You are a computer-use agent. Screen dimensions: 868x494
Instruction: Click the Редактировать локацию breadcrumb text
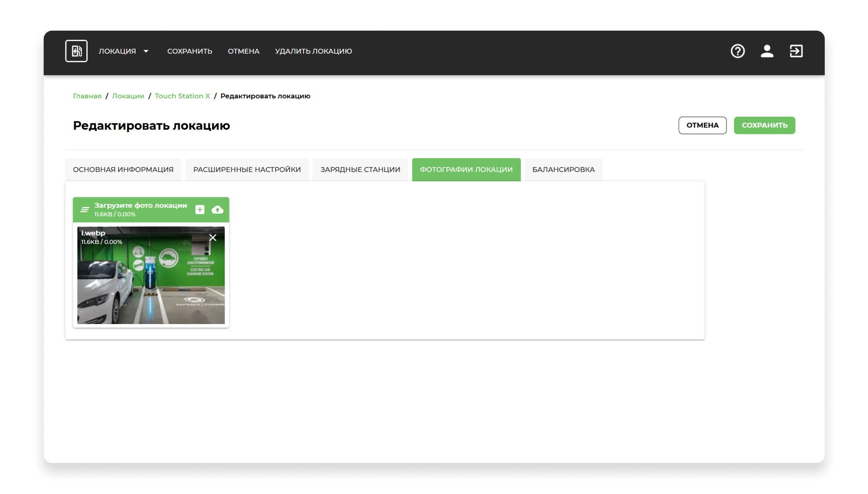coord(265,96)
